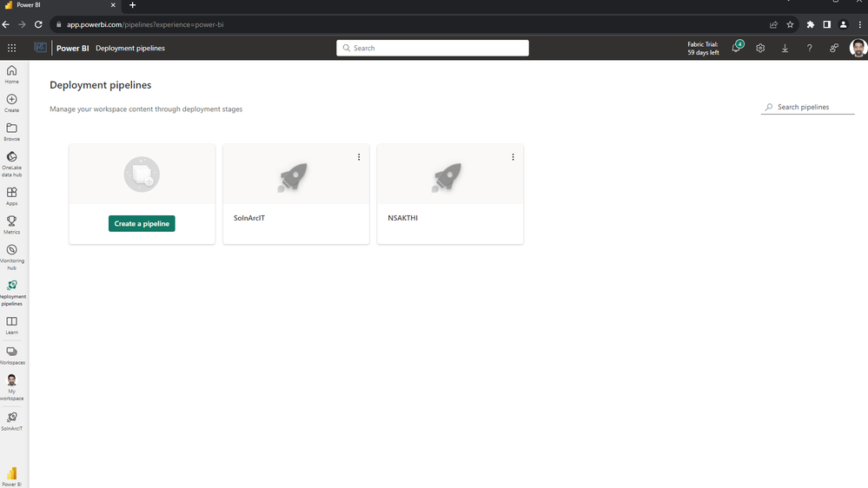
Task: Click the share page icon in address bar
Action: (x=773, y=24)
